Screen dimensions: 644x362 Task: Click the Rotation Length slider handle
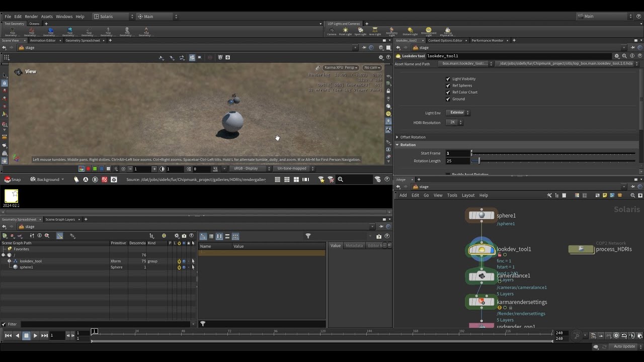click(479, 161)
